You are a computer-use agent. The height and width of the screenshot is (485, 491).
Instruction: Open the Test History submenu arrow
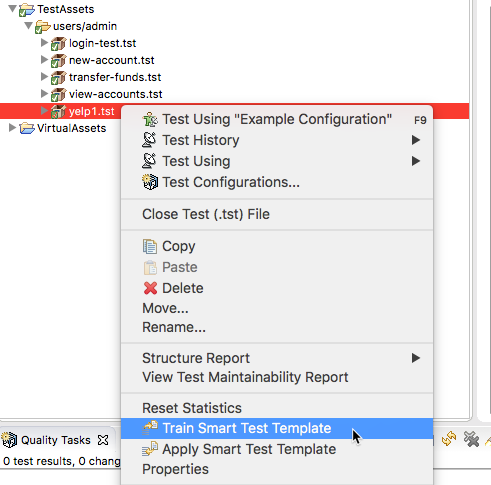point(416,140)
